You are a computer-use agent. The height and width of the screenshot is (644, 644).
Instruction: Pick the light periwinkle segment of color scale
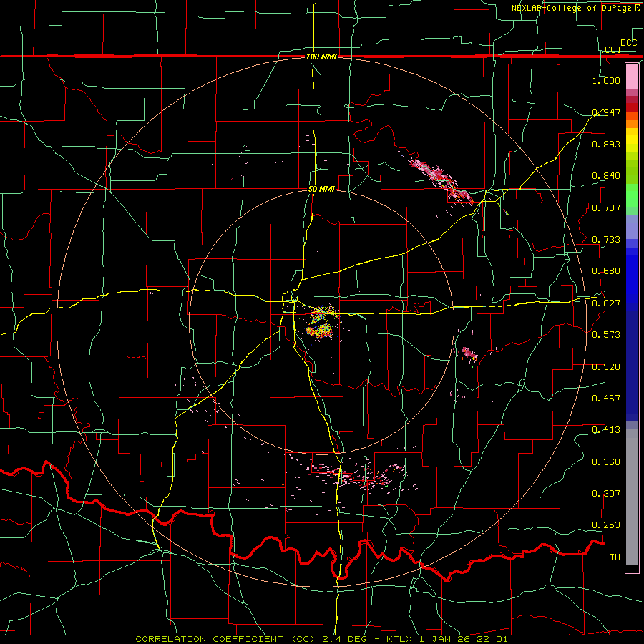632,227
